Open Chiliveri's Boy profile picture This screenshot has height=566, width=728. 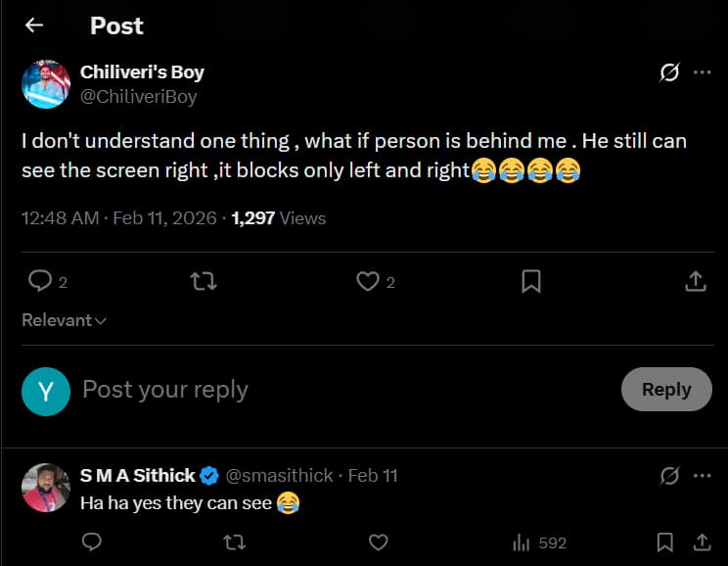click(46, 84)
